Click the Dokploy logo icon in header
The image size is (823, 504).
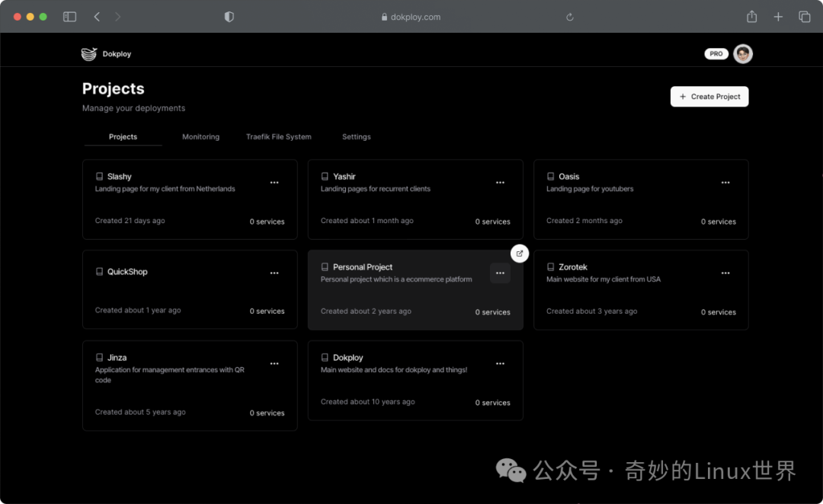(x=89, y=53)
